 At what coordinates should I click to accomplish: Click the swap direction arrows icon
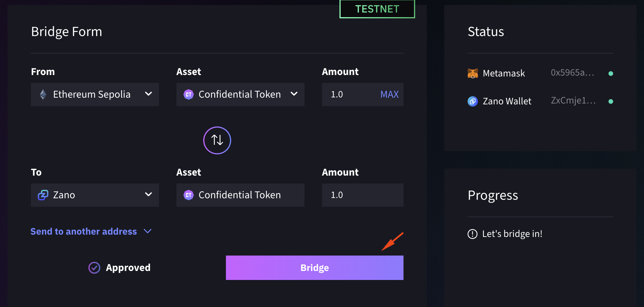pyautogui.click(x=217, y=140)
